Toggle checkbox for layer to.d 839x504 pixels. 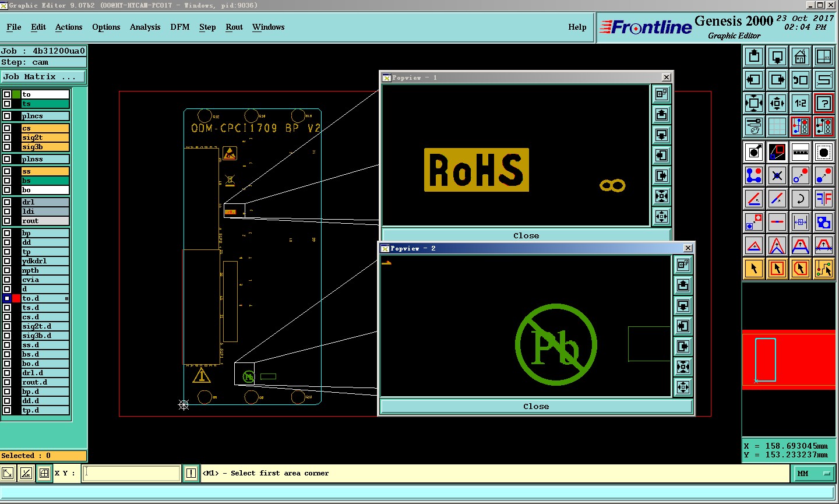pos(7,298)
